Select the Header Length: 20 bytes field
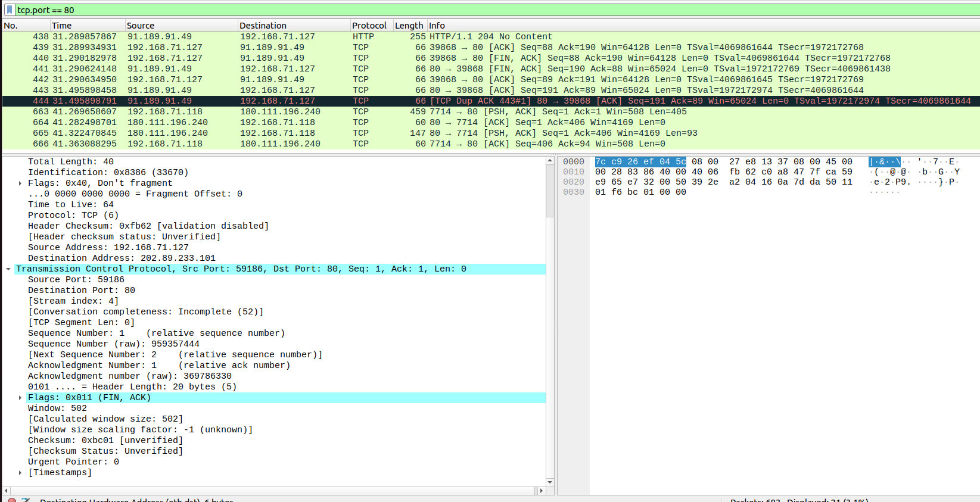Viewport: 980px width, 502px height. 132,386
